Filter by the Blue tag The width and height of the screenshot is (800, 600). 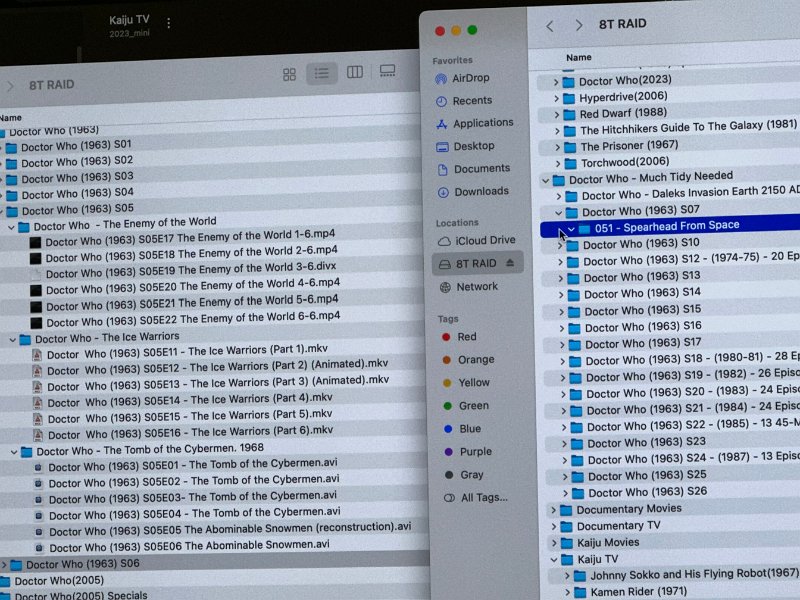(x=462, y=429)
